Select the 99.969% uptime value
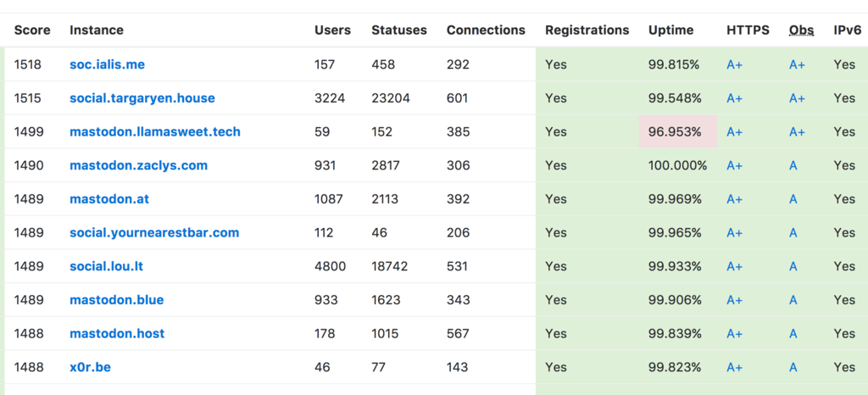The height and width of the screenshot is (395, 868). 675,199
